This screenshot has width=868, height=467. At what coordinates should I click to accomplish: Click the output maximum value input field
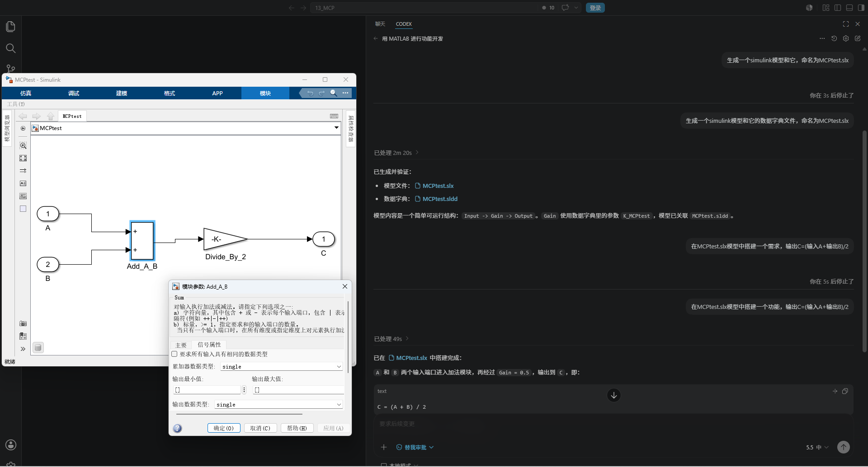pyautogui.click(x=299, y=390)
